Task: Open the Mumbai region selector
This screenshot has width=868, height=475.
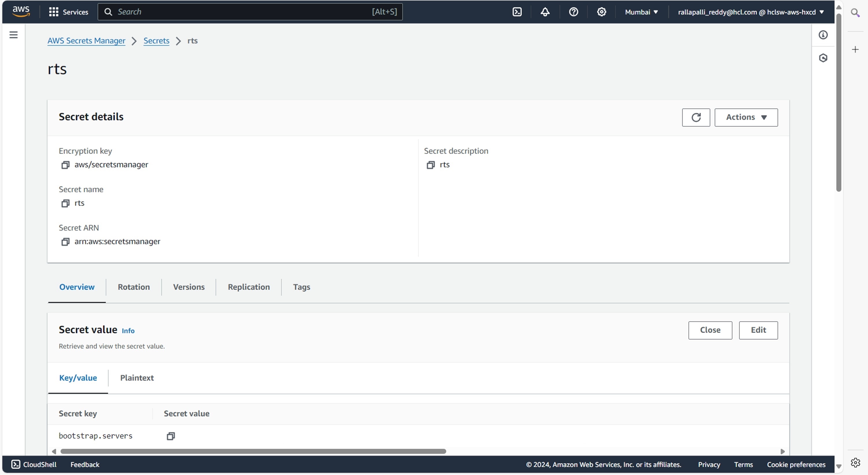Action: pos(641,12)
